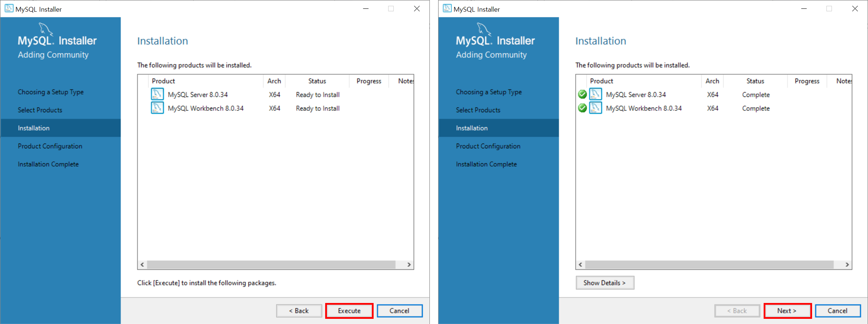Click Cancel button in left installer window

(399, 310)
